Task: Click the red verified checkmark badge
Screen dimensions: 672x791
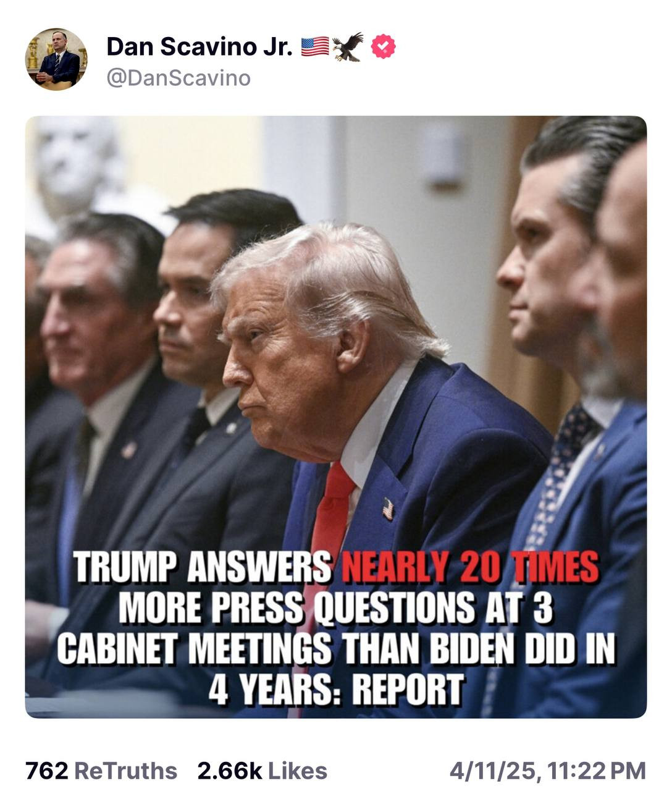Action: [x=383, y=47]
